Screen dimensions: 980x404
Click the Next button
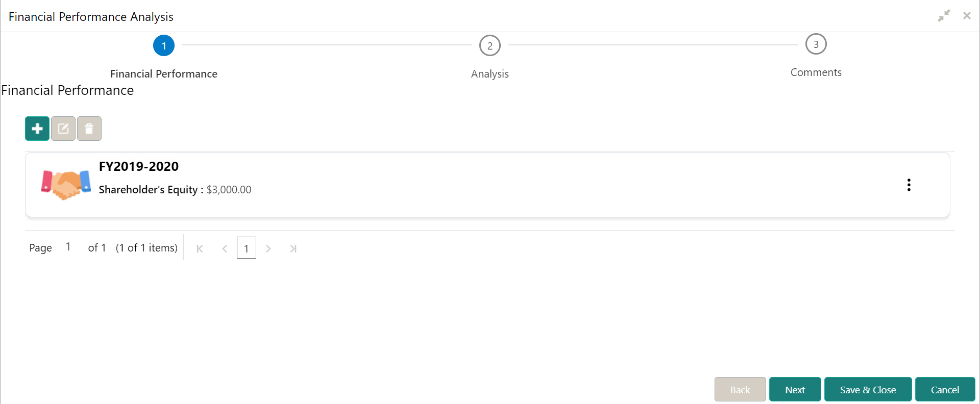tap(795, 389)
